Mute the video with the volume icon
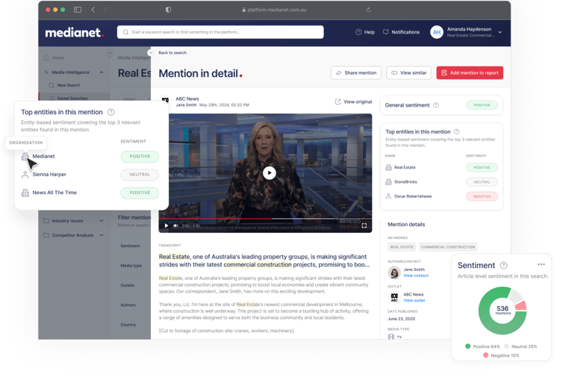The width and height of the screenshot is (569, 392). (x=175, y=225)
